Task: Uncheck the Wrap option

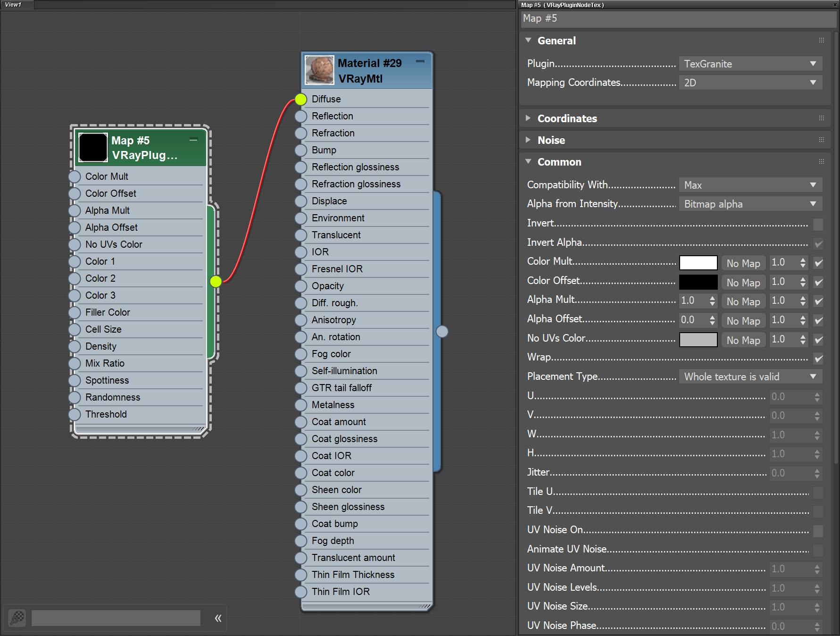Action: pyautogui.click(x=818, y=359)
